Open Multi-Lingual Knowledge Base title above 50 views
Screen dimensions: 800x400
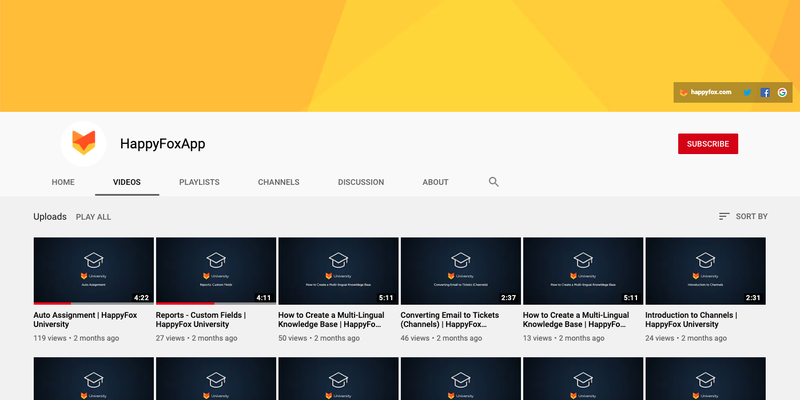[332, 320]
